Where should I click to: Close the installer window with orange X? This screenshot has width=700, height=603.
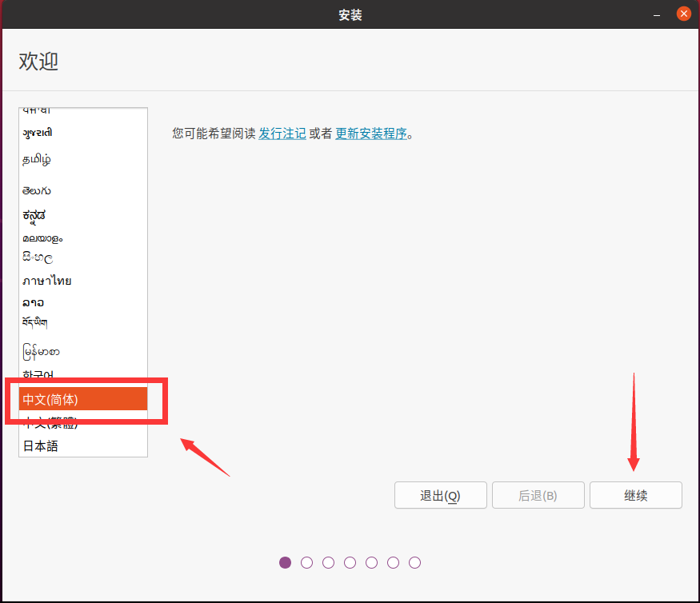pyautogui.click(x=683, y=14)
